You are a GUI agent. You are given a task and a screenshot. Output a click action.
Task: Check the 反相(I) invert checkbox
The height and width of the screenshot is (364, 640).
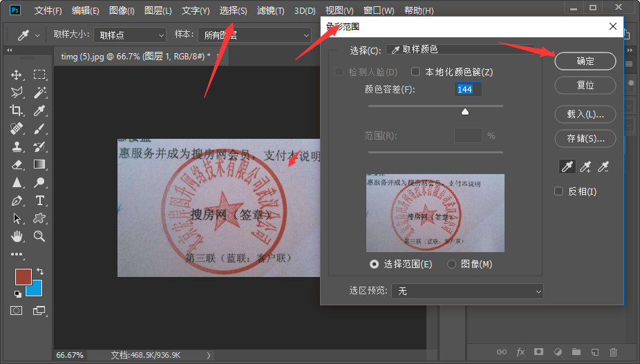[x=558, y=191]
